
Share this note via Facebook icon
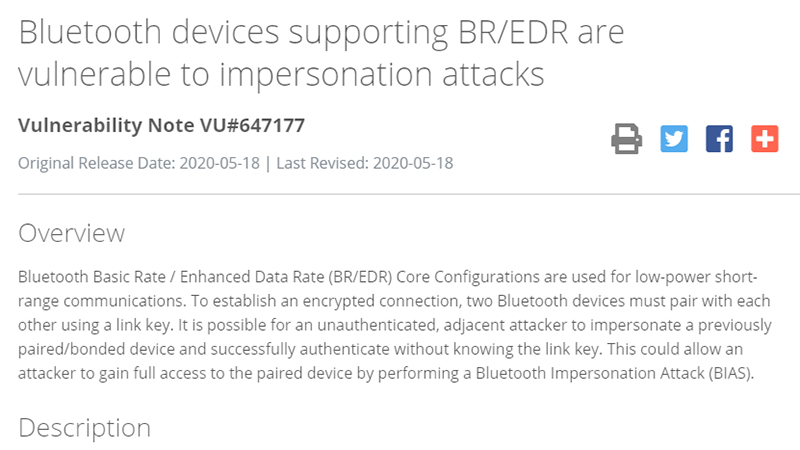[719, 138]
